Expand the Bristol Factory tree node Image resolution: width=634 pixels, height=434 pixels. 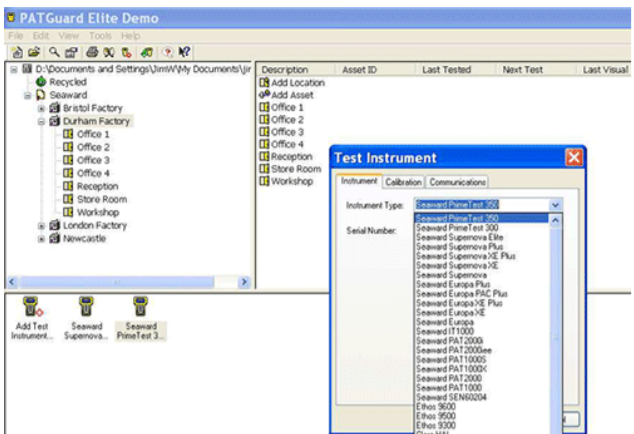point(41,108)
